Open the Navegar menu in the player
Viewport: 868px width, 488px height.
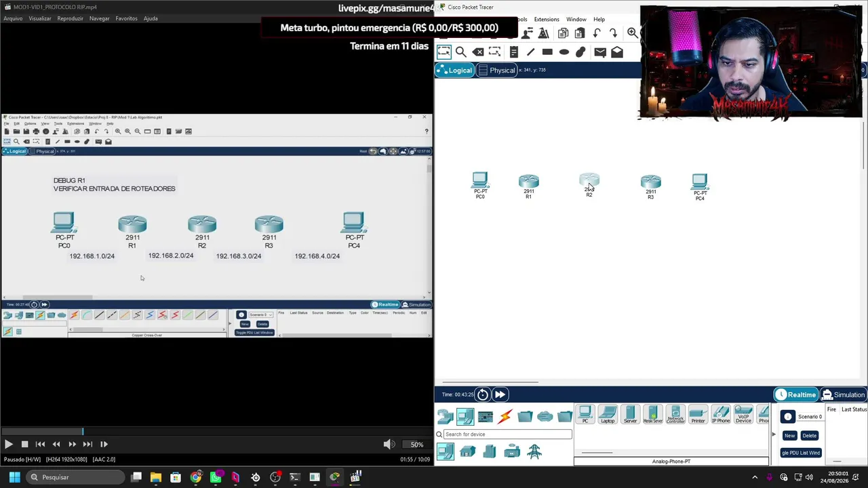click(x=99, y=18)
